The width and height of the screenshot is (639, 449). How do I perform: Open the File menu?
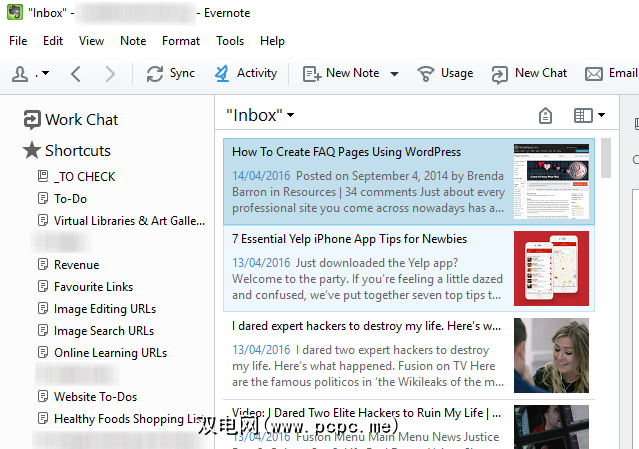click(18, 41)
